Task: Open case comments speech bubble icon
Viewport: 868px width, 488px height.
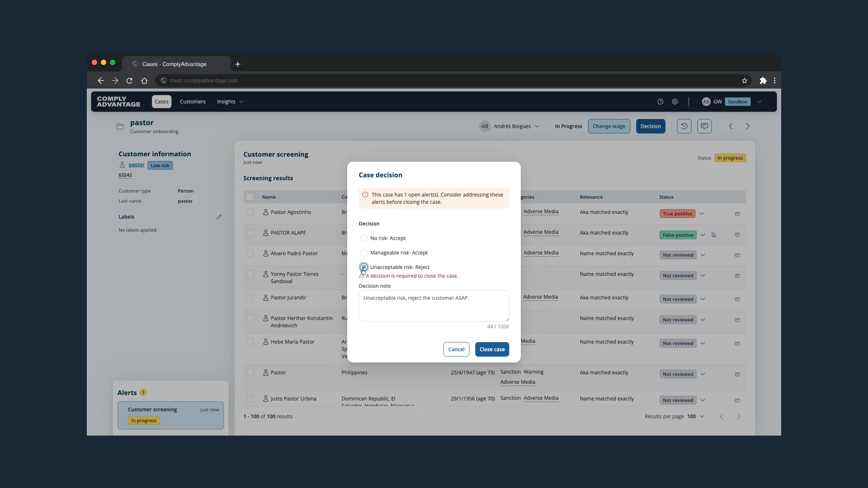Action: click(704, 126)
